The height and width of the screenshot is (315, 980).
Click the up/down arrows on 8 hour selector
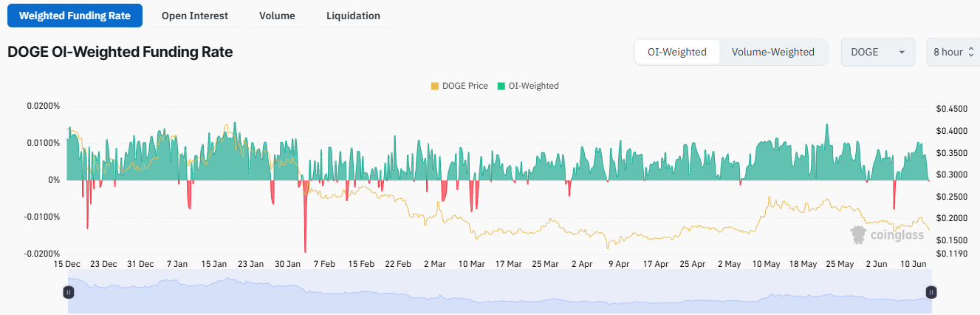[970, 52]
